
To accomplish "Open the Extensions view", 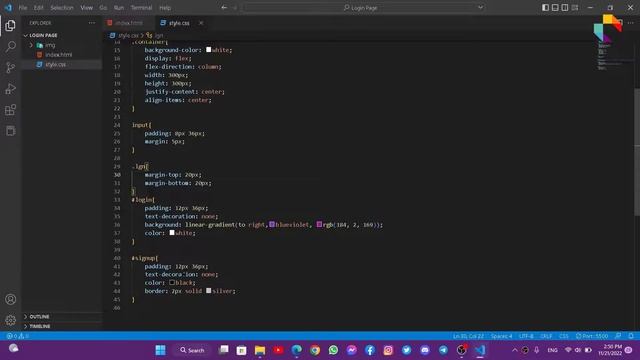I will 11,110.
